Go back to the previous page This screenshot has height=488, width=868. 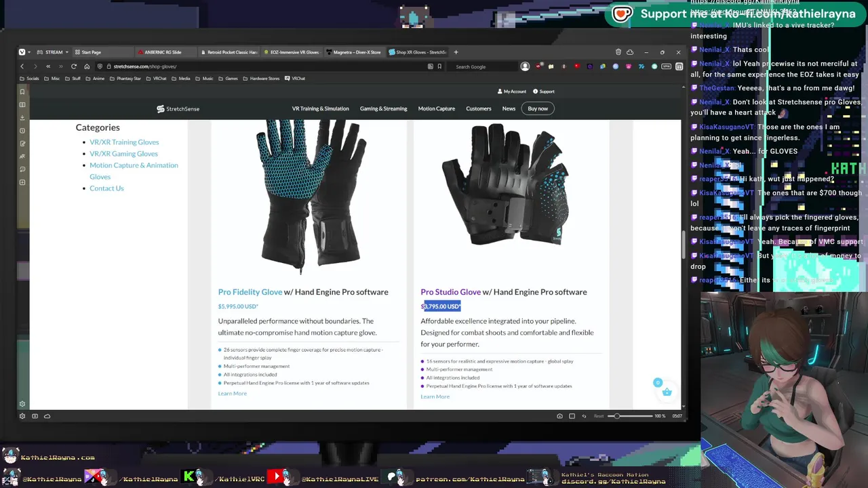[x=22, y=66]
